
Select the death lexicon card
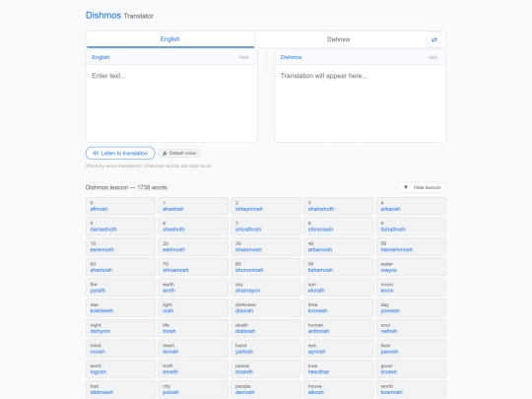click(266, 328)
